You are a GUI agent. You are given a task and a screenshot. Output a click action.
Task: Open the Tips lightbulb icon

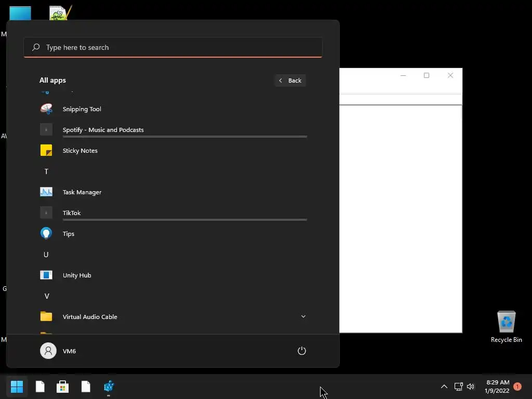coord(46,233)
